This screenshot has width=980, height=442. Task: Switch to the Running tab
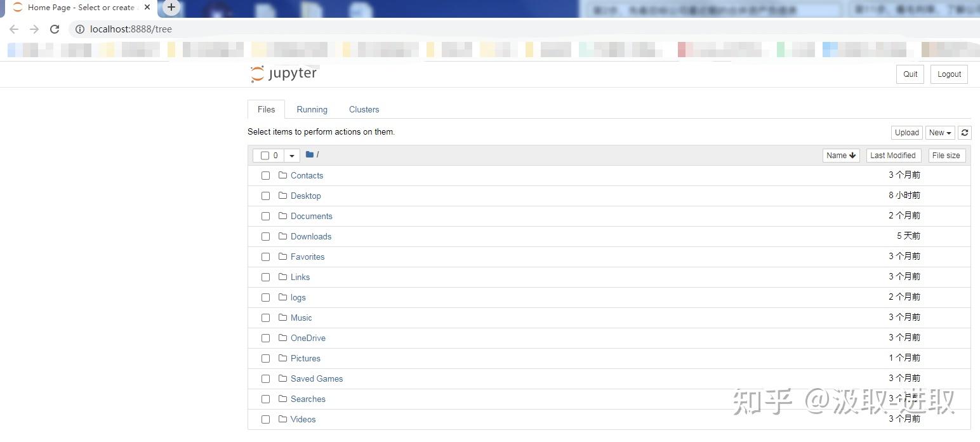(x=312, y=109)
